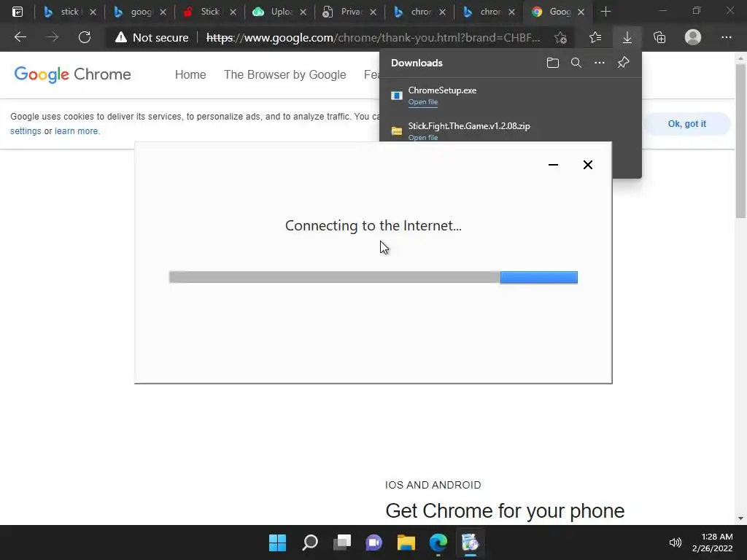
Task: Open the tab actions menu icon
Action: tap(18, 12)
